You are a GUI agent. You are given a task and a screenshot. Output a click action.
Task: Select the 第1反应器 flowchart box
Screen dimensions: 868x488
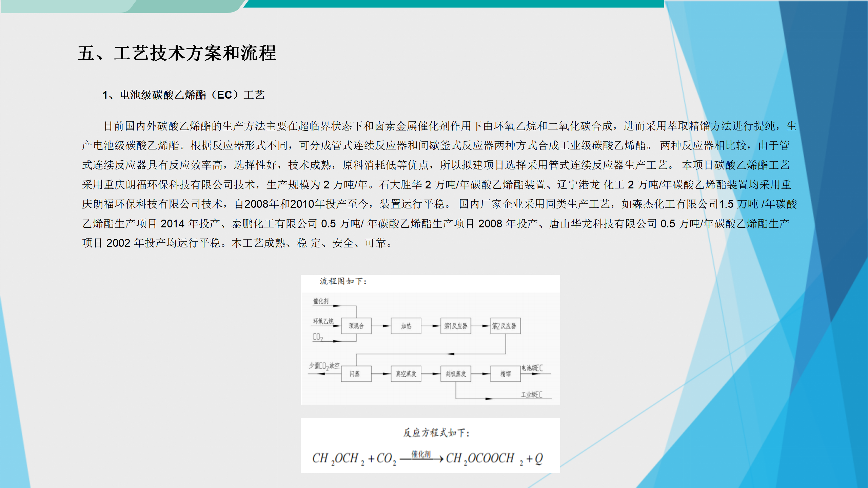(455, 326)
